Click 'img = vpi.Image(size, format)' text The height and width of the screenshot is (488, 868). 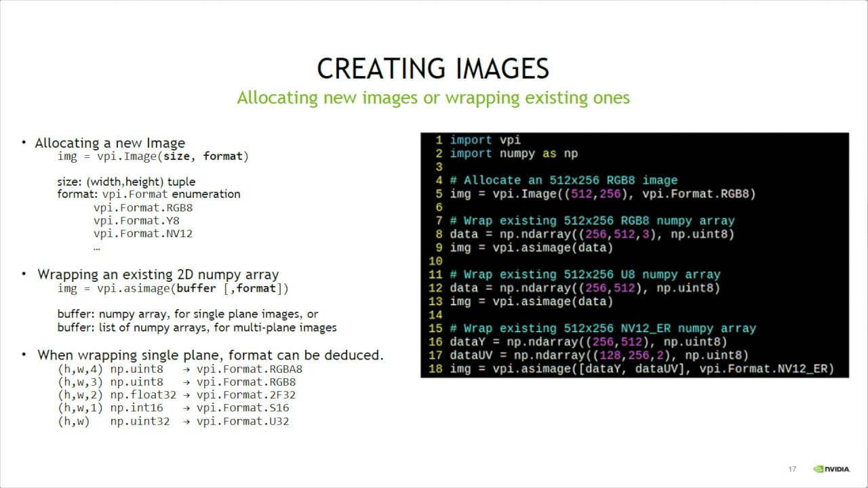tap(153, 157)
